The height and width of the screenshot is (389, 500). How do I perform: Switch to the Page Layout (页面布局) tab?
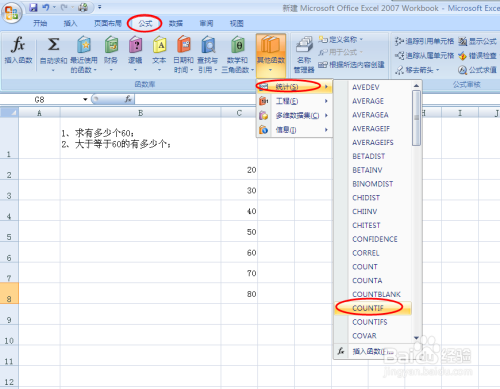(107, 23)
